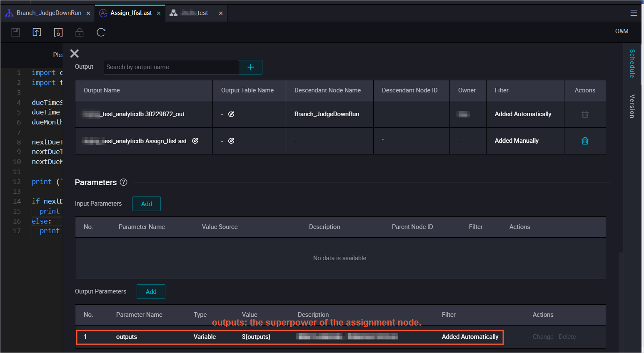
Task: Add an output parameter
Action: pos(151,292)
